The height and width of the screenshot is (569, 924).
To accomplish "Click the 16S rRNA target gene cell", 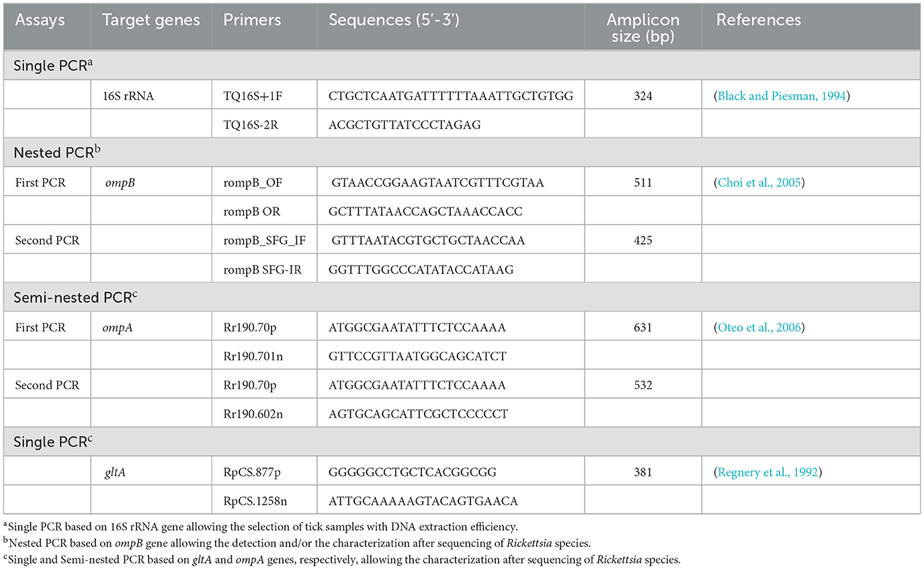I will [x=128, y=96].
